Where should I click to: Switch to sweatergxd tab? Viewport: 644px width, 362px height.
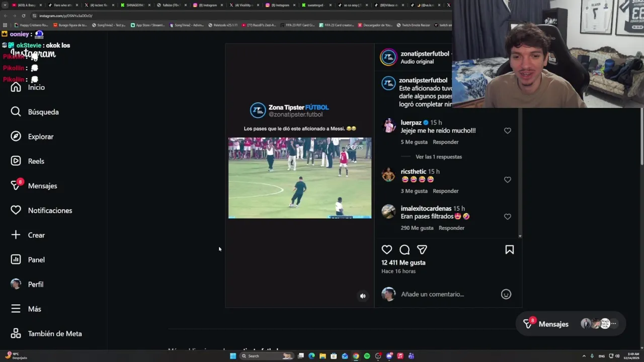316,5
